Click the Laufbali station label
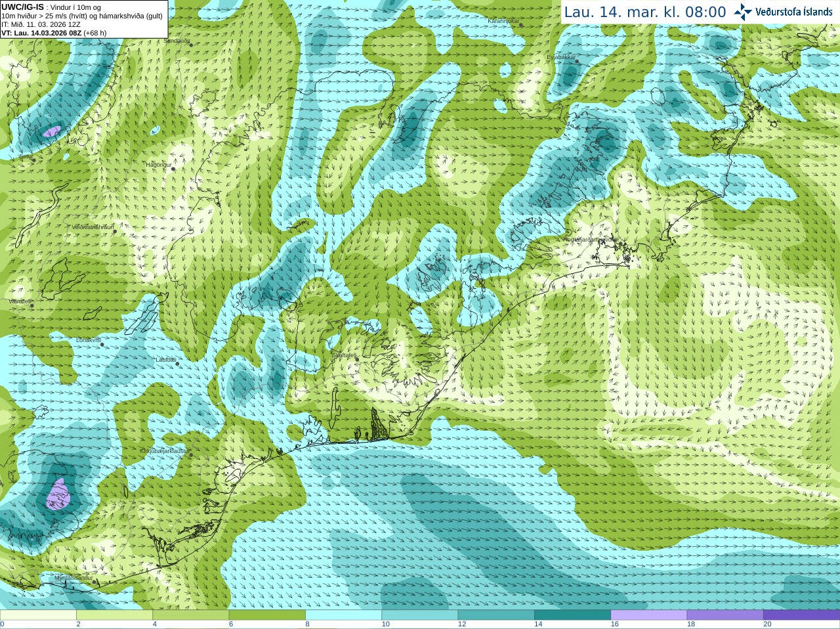The height and width of the screenshot is (629, 840). pyautogui.click(x=166, y=360)
